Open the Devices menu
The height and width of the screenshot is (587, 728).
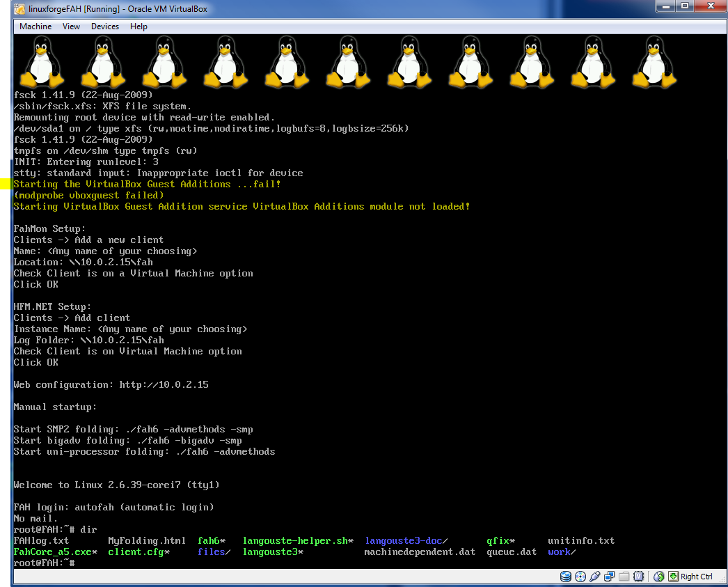tap(105, 26)
